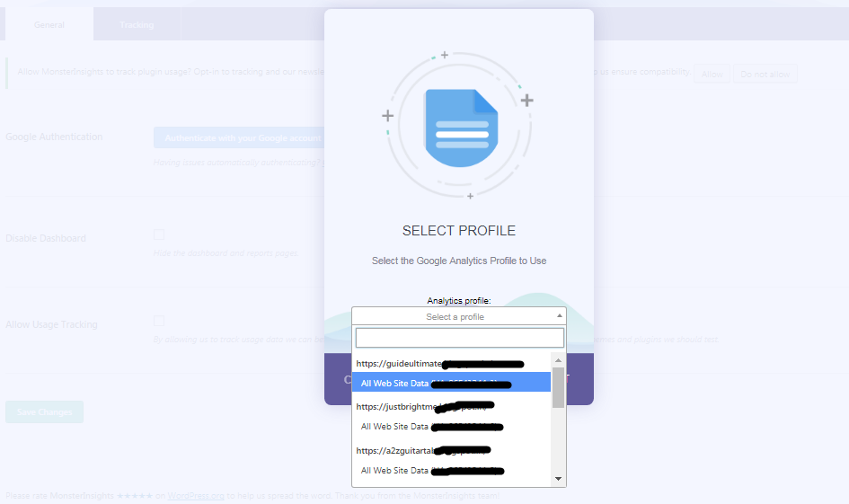Click the Allow tracking opt-in button
Viewport: 849px width, 504px height.
712,75
